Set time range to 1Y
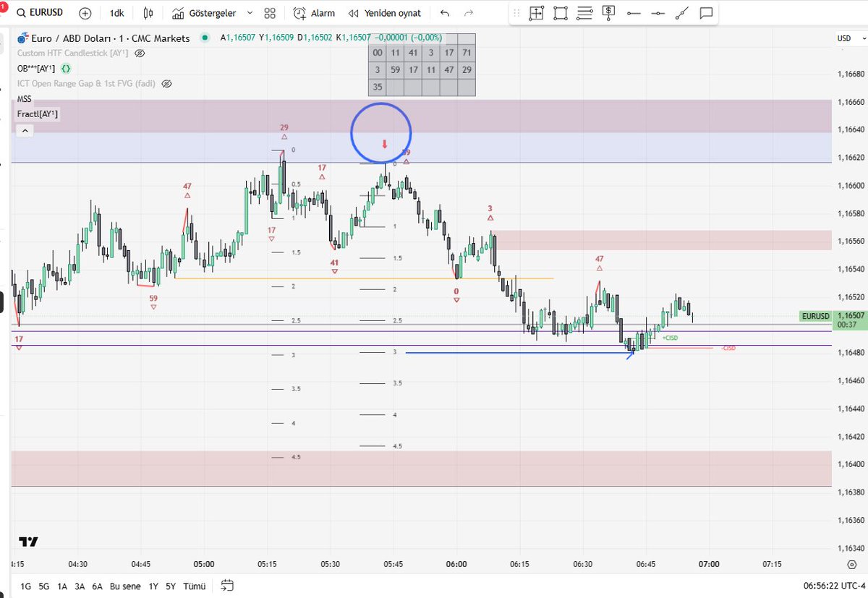 pyautogui.click(x=153, y=586)
